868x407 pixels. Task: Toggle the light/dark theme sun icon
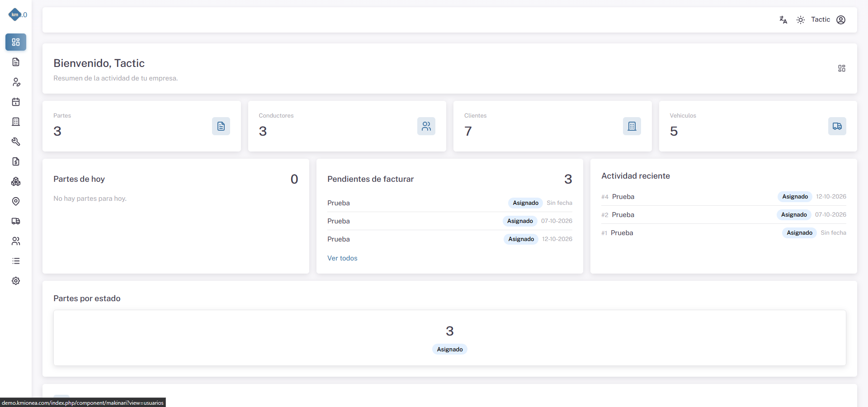click(801, 20)
